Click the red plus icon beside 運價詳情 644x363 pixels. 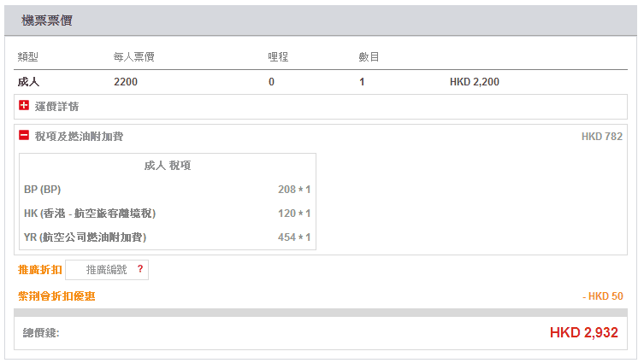tap(24, 106)
